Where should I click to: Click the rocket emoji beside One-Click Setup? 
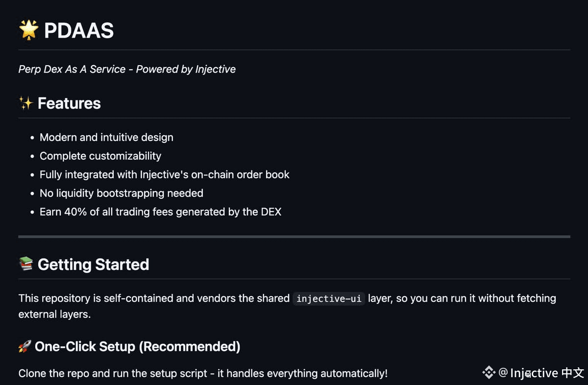point(24,347)
